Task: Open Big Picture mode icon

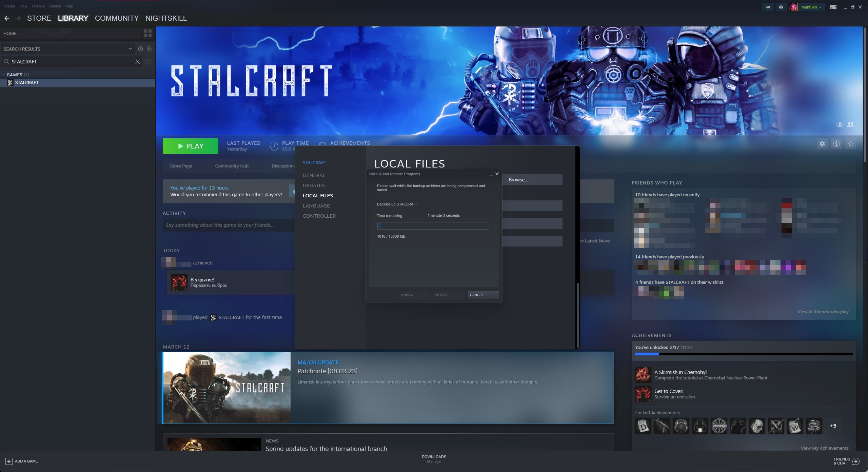Action: click(x=833, y=7)
